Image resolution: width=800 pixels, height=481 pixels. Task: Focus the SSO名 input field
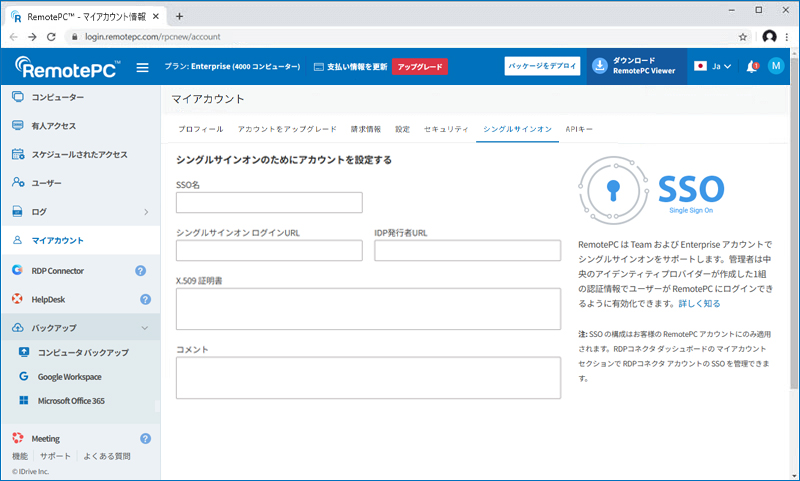(269, 202)
